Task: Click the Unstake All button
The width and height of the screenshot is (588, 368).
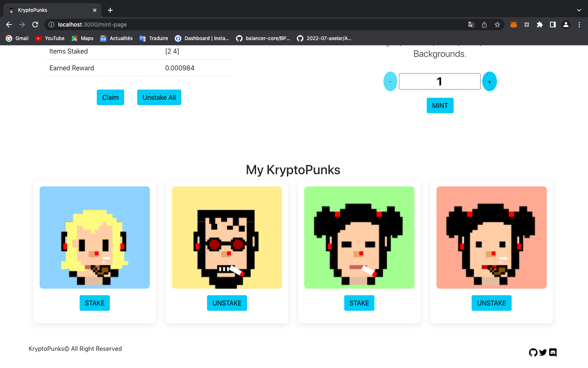Action: [159, 97]
